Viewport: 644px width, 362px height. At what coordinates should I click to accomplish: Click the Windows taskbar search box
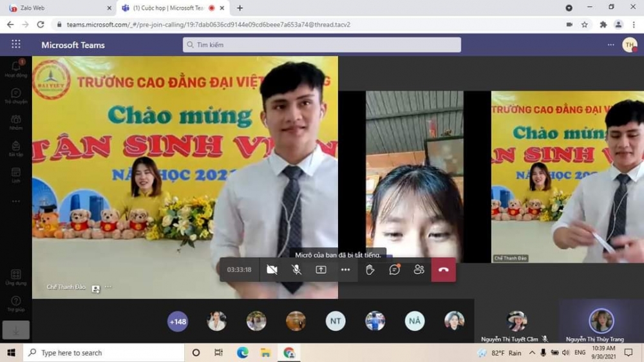[103, 352]
